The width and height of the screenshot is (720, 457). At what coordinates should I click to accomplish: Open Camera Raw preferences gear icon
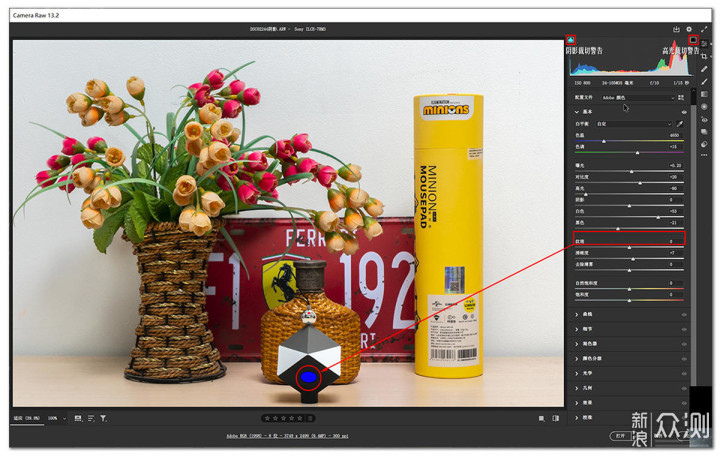click(689, 29)
